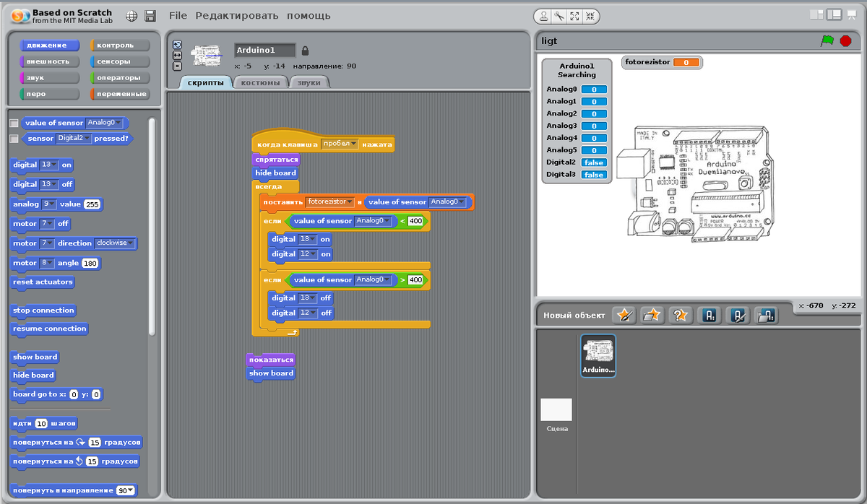Click the 180 angle field in motor block

pos(90,264)
